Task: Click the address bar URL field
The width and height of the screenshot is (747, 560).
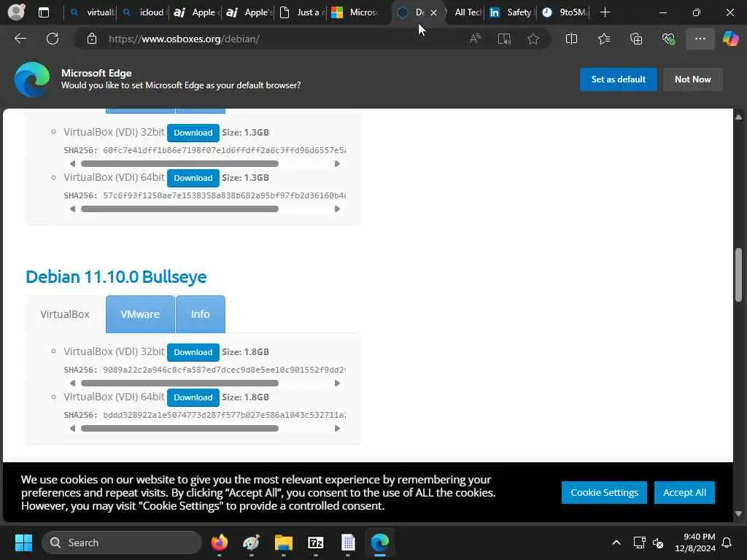Action: 286,39
